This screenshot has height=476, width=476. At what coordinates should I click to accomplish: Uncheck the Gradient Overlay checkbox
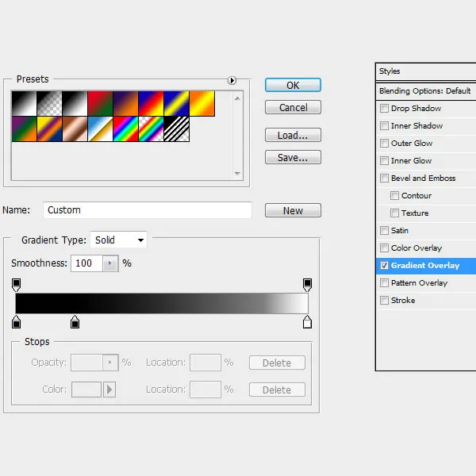385,266
